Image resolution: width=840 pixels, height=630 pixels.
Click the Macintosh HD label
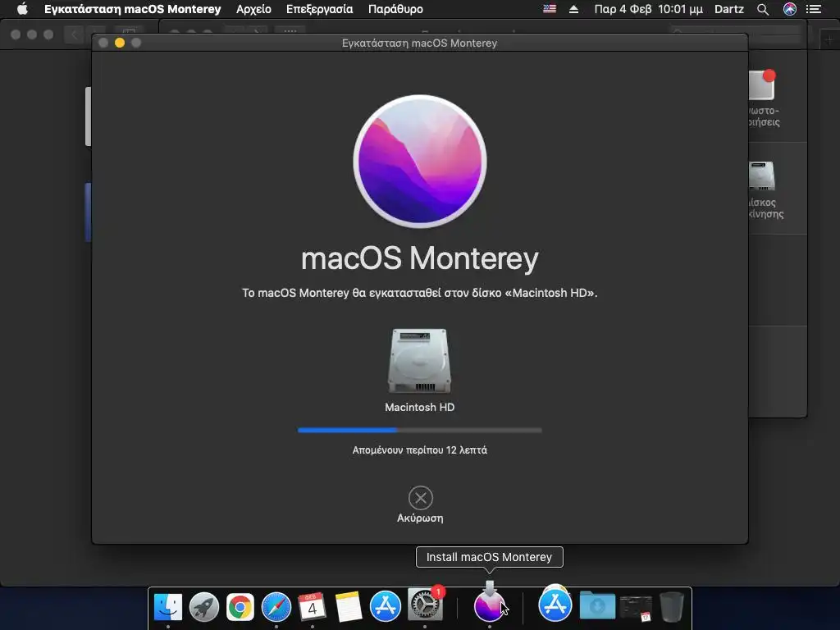pyautogui.click(x=419, y=407)
